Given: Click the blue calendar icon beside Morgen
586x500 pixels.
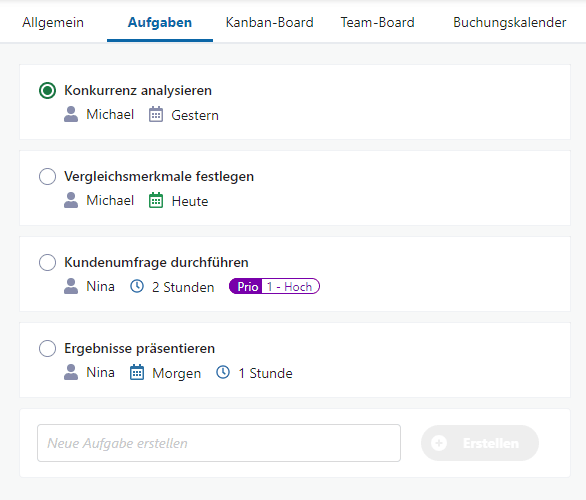Looking at the screenshot, I should [x=137, y=372].
